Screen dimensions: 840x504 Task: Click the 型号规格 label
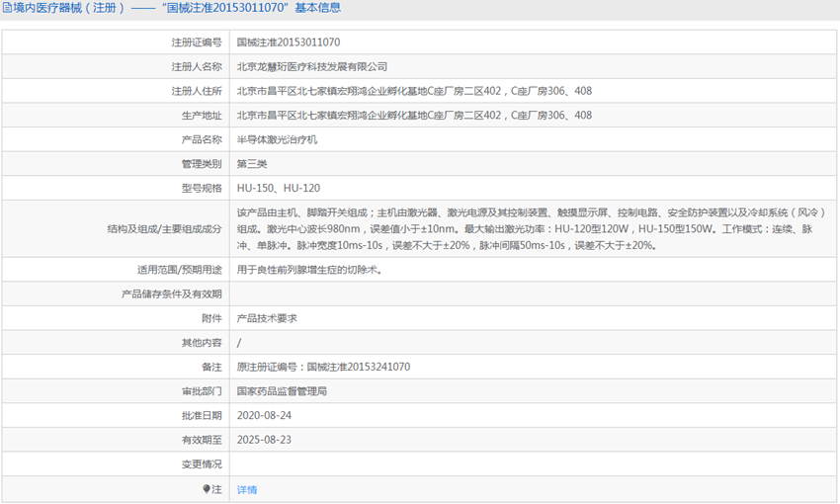[x=202, y=188]
